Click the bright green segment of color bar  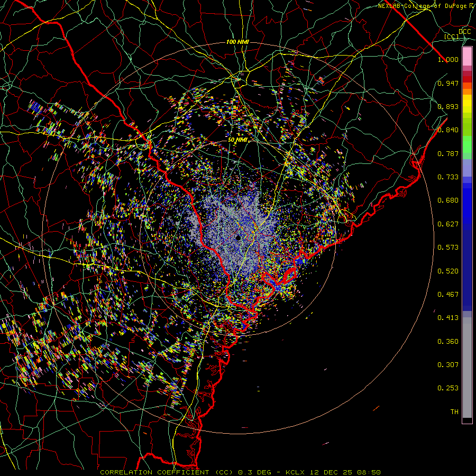(x=467, y=144)
